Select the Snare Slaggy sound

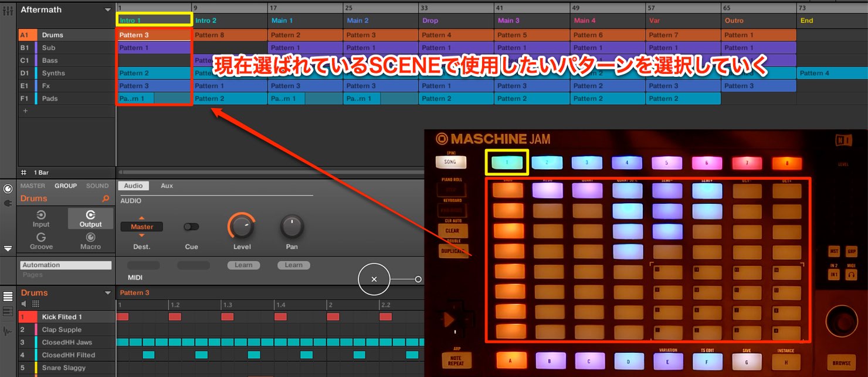(x=63, y=368)
